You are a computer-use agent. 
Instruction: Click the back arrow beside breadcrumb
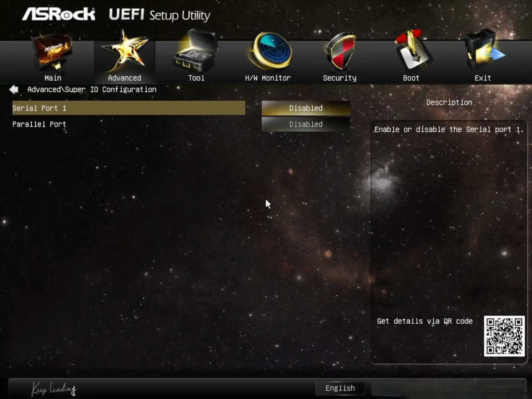pos(14,89)
